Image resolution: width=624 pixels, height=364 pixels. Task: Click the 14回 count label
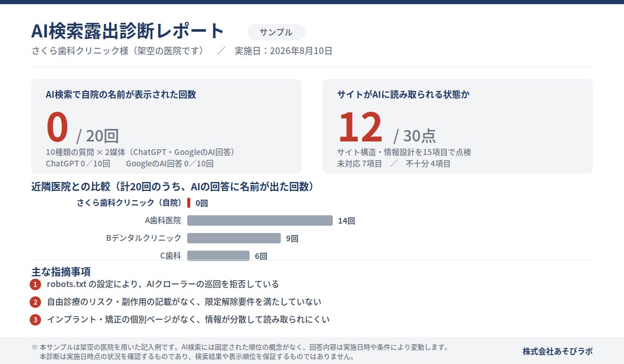pos(346,221)
